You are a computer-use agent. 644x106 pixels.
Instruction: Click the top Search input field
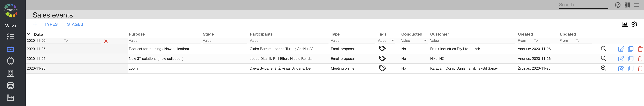coord(583,5)
